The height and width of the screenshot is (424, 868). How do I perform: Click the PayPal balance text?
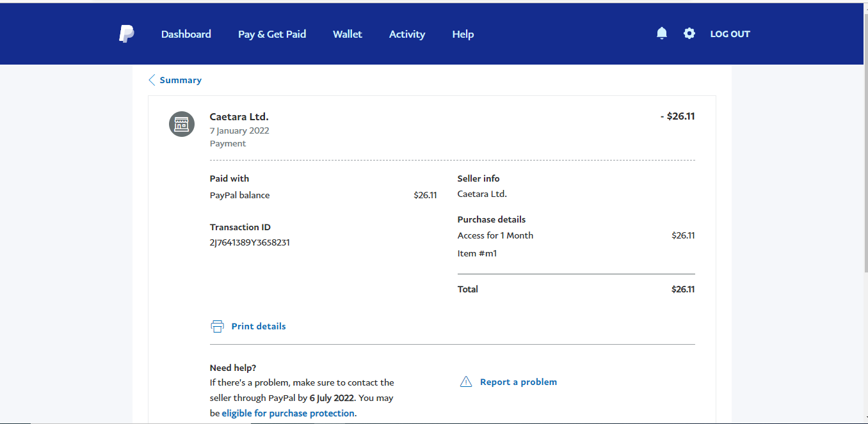(239, 195)
